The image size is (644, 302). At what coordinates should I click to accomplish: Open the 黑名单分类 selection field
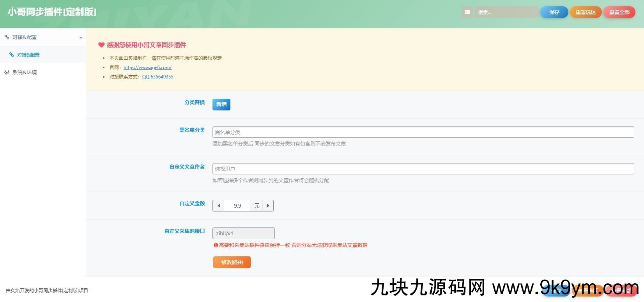pos(423,132)
